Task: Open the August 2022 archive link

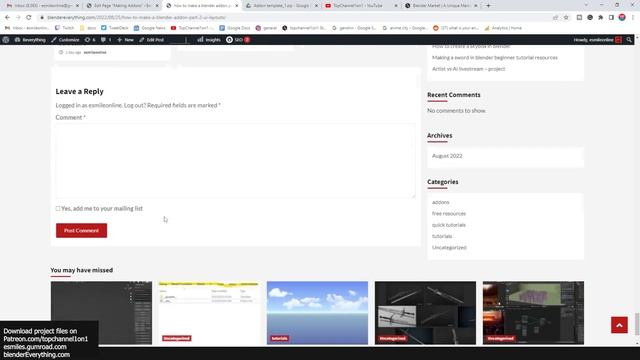Action: pyautogui.click(x=447, y=156)
